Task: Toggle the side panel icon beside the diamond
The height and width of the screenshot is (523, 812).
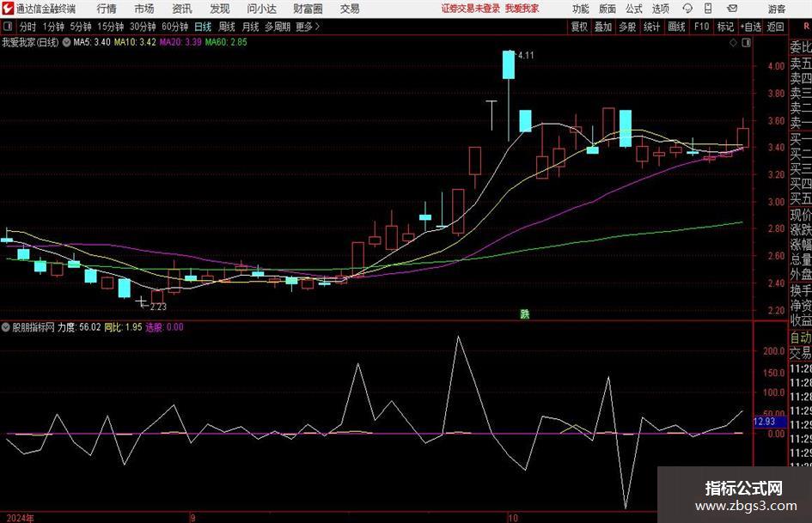Action: click(x=746, y=43)
